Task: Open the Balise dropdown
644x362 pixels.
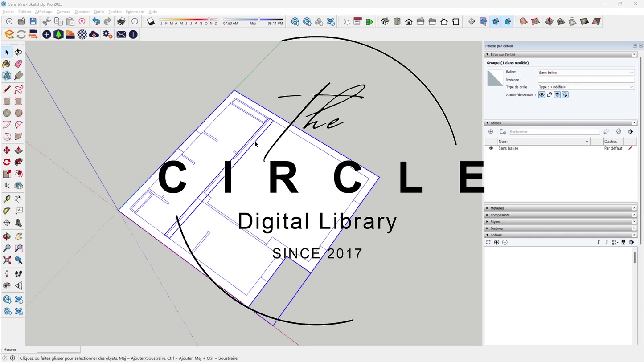Action: [x=586, y=73]
